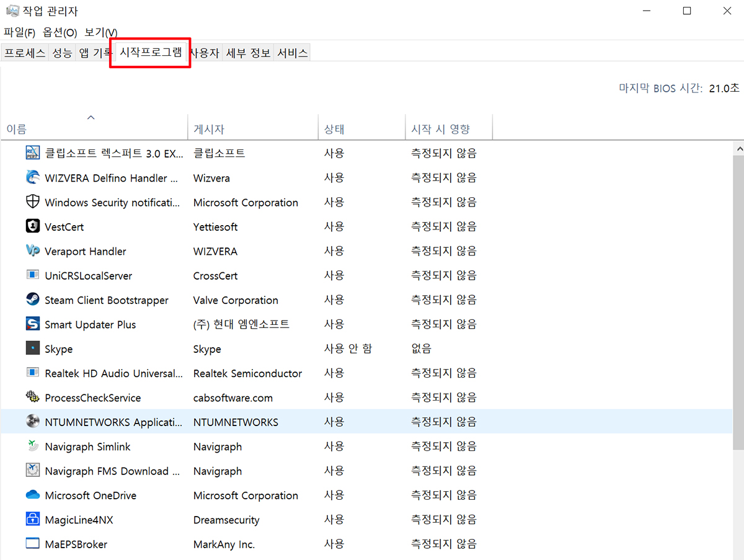
Task: Click the 'cabsoftware.com' publisher cell
Action: pos(233,398)
